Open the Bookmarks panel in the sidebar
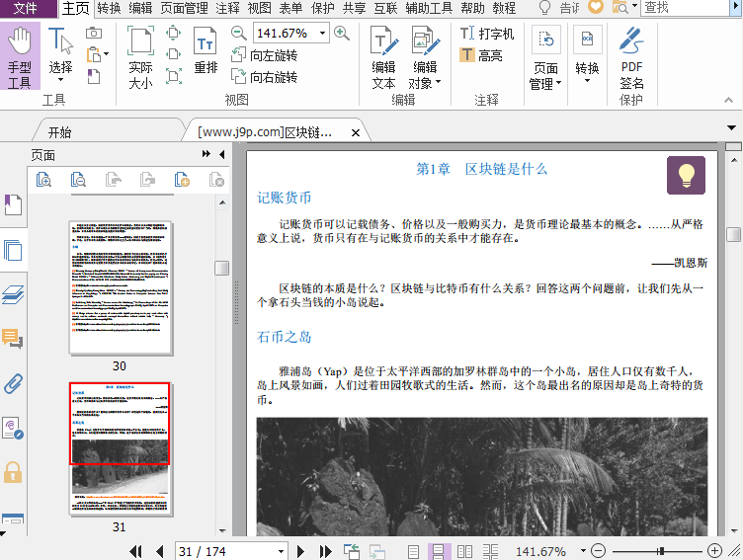This screenshot has height=560, width=743. (13, 205)
